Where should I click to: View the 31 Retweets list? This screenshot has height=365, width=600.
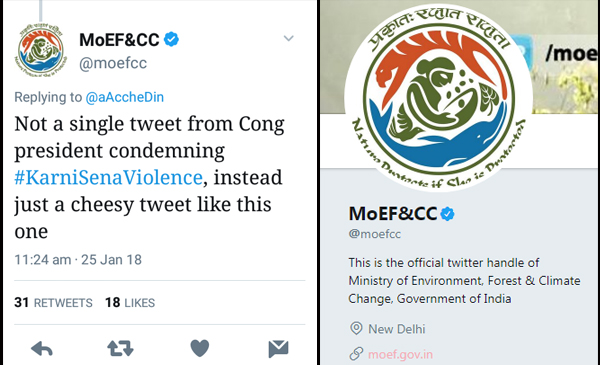[x=53, y=303]
